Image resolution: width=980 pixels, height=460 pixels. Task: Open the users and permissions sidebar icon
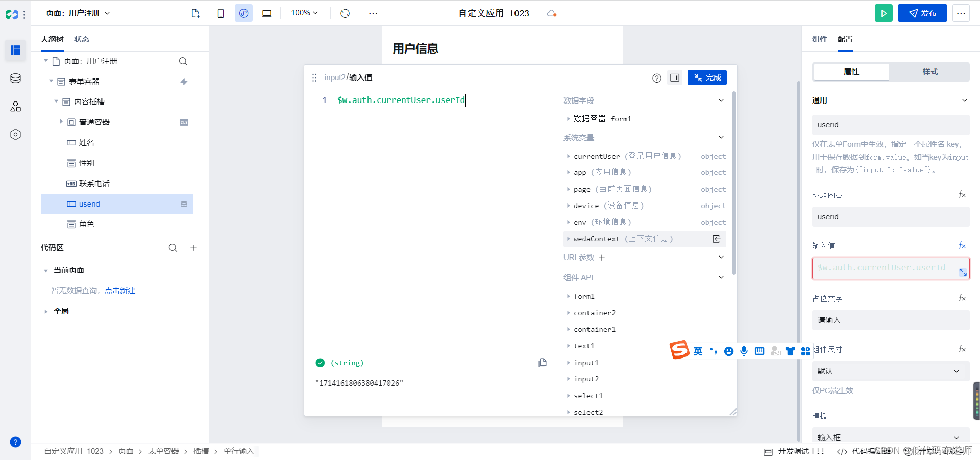[15, 106]
